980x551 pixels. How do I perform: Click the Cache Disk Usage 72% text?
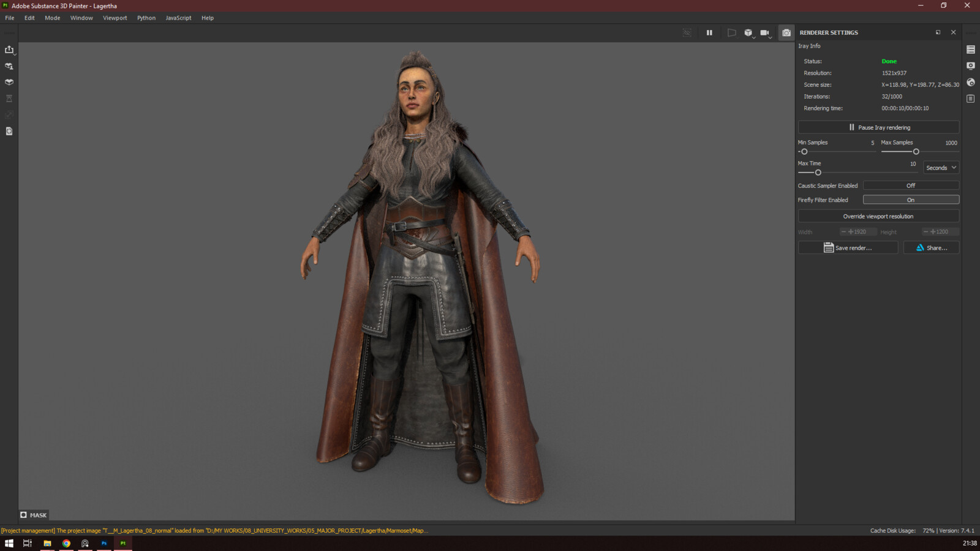(902, 531)
